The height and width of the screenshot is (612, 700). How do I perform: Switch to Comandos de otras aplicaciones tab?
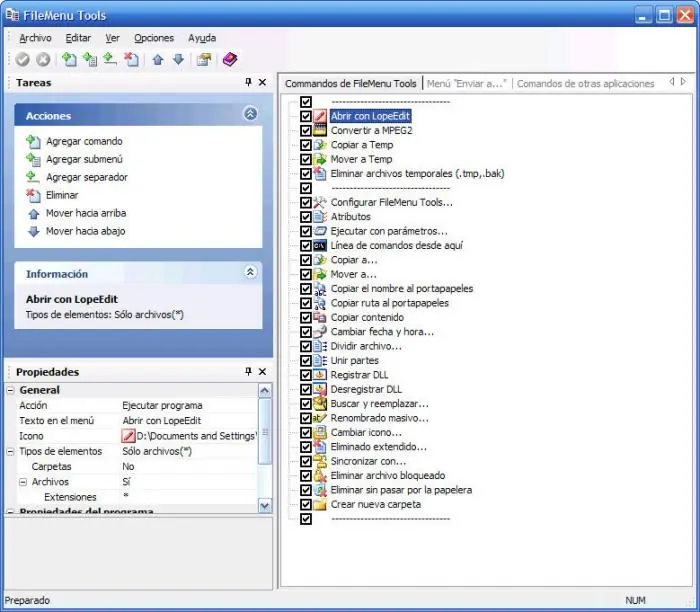[x=585, y=83]
